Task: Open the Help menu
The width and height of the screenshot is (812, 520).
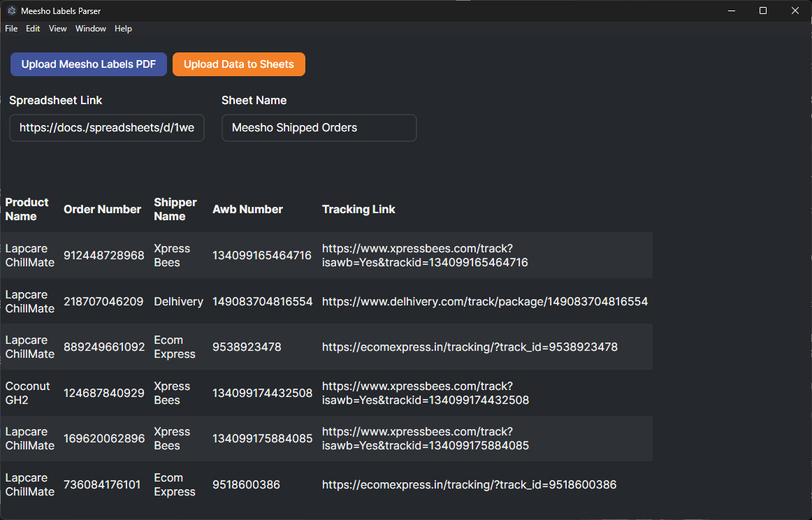Action: coord(123,29)
